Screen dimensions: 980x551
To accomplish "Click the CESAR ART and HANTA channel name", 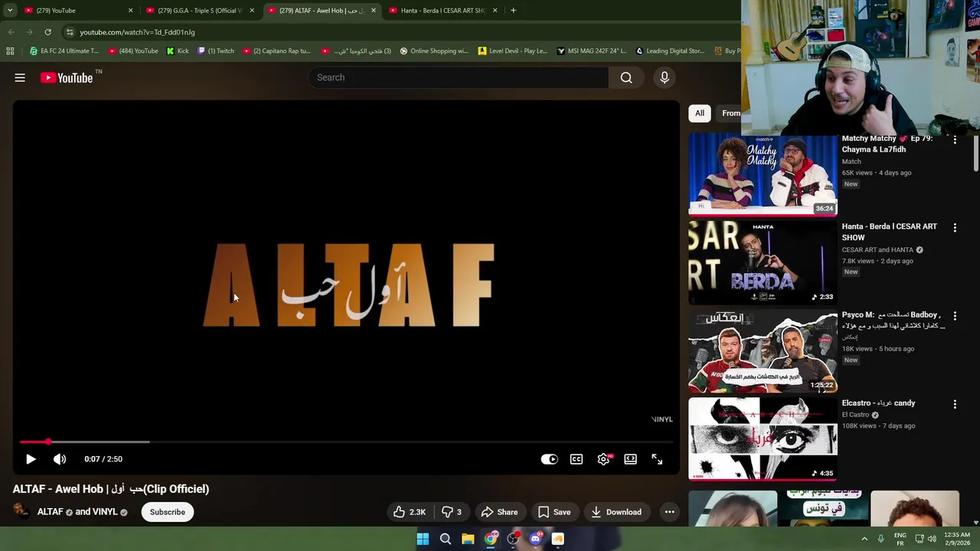I will (877, 249).
